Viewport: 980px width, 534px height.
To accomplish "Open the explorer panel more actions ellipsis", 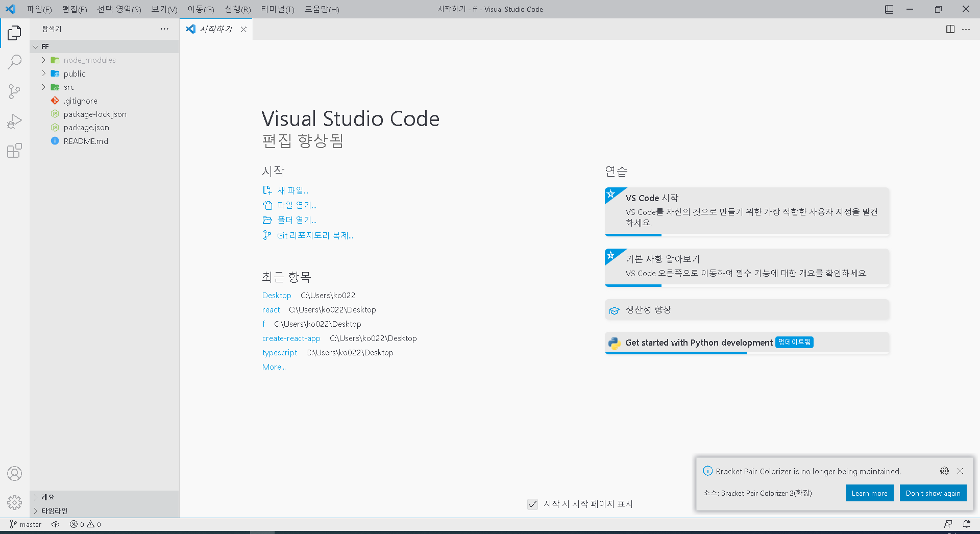I will [x=164, y=29].
